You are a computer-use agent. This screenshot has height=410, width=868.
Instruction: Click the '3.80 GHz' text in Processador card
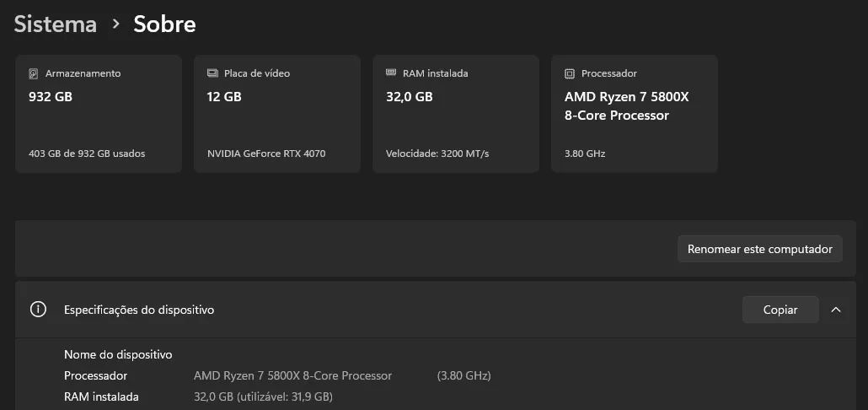tap(585, 154)
